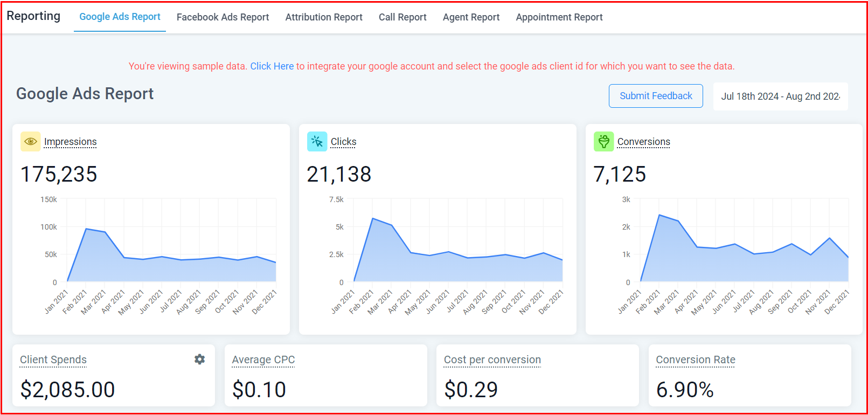Click the Feb 2021 peak in Clicks chart
Viewport: 868px width, 415px height.
tap(373, 219)
